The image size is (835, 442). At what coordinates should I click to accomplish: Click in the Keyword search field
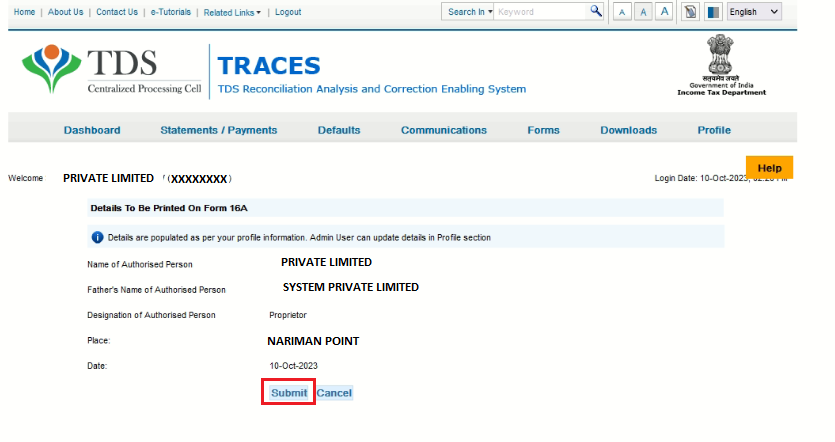tap(540, 12)
